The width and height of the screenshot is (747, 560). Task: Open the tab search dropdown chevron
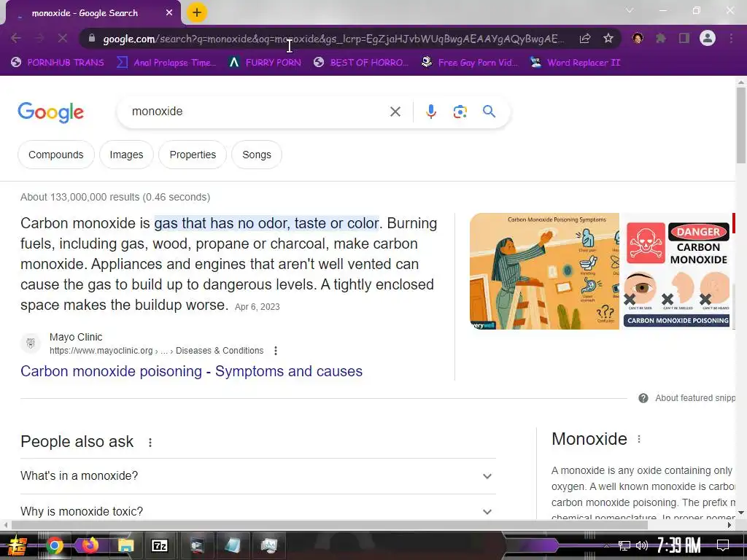click(630, 10)
